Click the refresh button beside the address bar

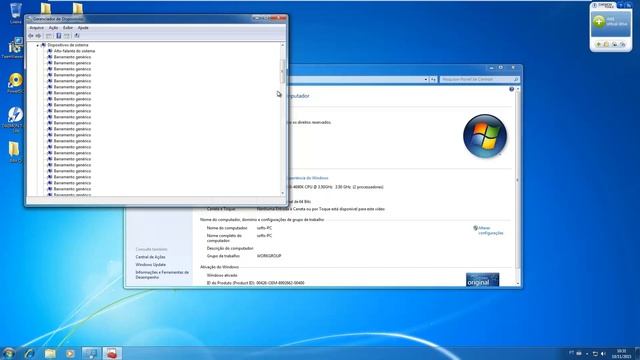pos(433,80)
